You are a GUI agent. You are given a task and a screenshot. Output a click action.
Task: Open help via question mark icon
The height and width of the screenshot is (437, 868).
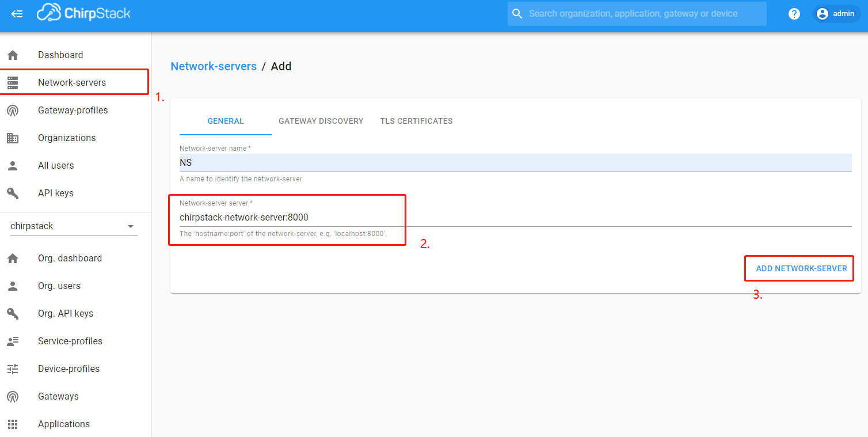pos(794,14)
